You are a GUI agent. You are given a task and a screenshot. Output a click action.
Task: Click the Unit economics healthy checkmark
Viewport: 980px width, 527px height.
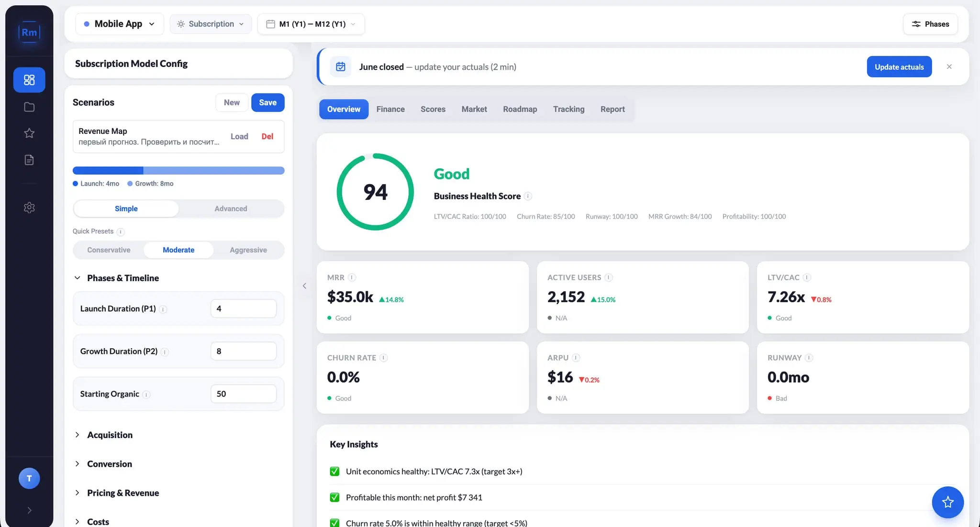[x=335, y=472]
